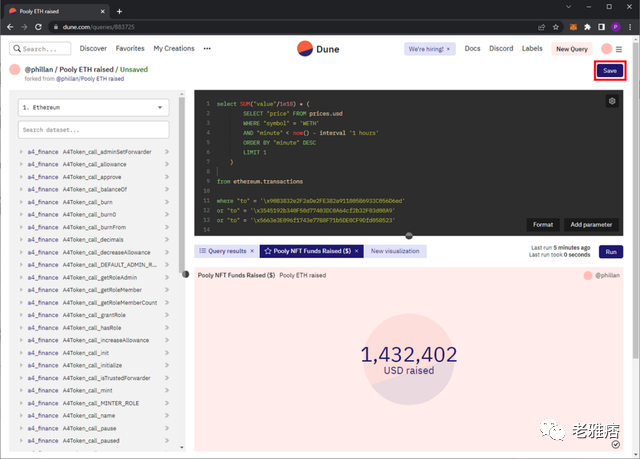Screen dimensions: 640x459
Task: Insert A4Token_call_name with right arrow
Action: coord(167,415)
